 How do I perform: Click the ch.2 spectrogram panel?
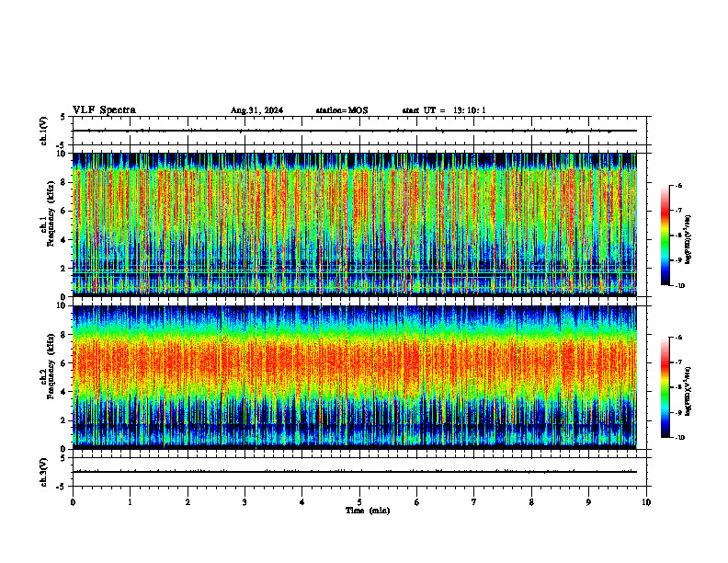(355, 377)
